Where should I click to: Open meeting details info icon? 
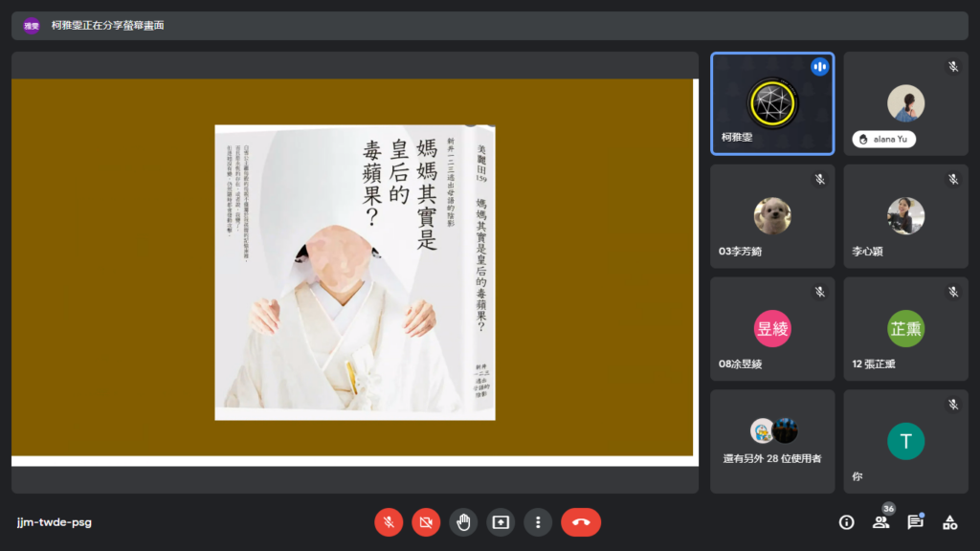(846, 522)
